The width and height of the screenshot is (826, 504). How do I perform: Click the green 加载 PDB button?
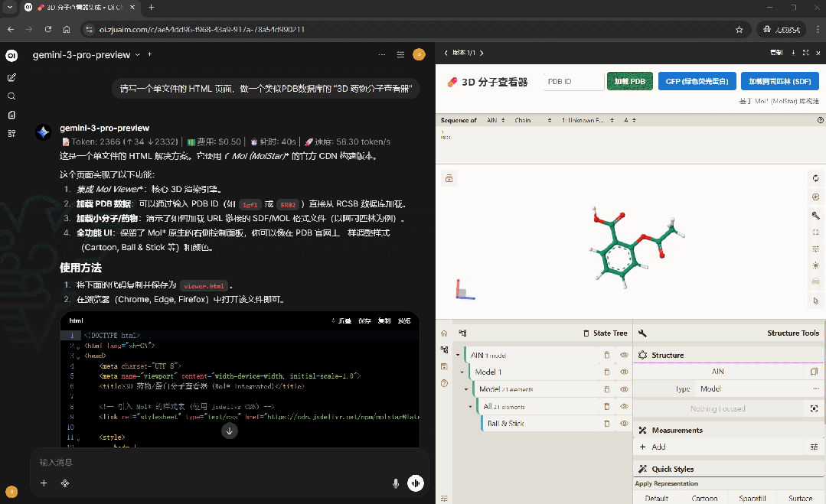coord(629,81)
